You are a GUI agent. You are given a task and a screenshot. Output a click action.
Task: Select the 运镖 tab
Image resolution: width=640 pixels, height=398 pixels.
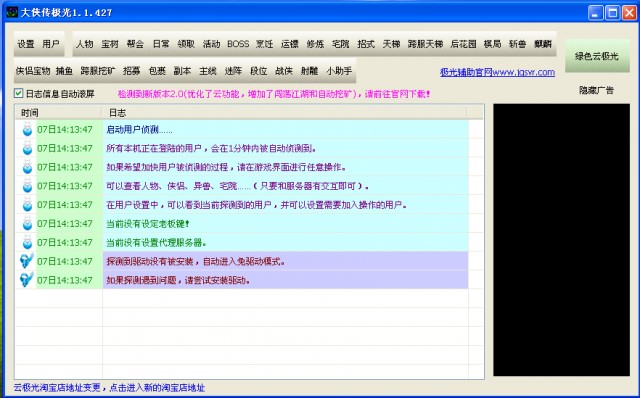tap(290, 44)
